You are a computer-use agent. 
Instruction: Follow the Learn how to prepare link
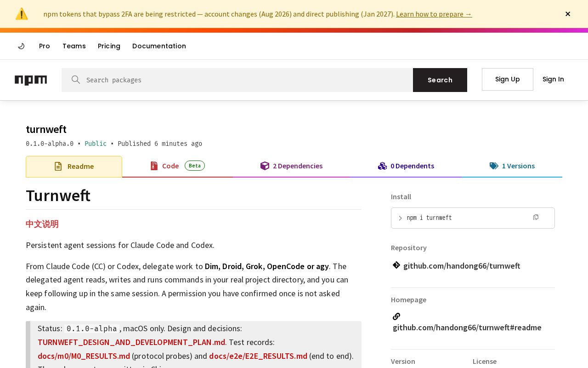click(434, 14)
